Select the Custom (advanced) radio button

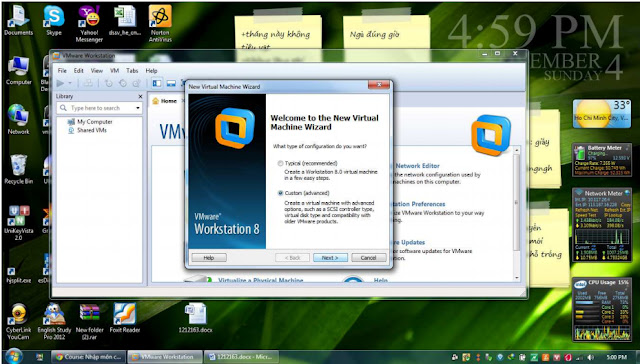[280, 193]
